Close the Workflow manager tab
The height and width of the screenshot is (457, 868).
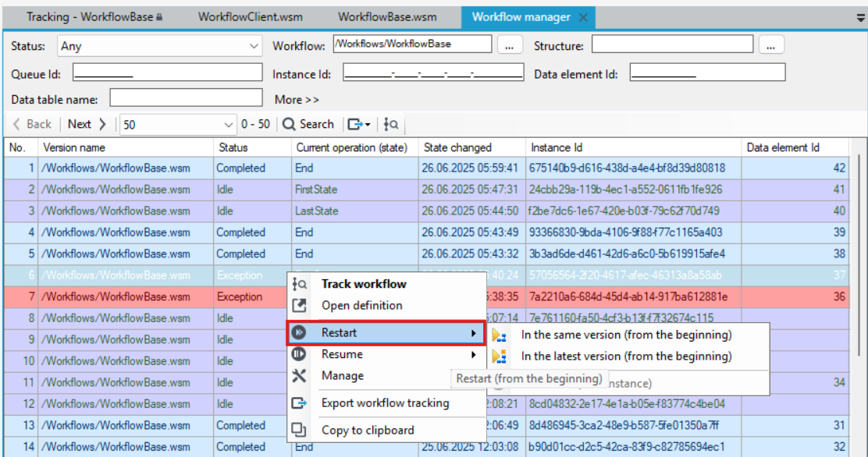(x=583, y=18)
